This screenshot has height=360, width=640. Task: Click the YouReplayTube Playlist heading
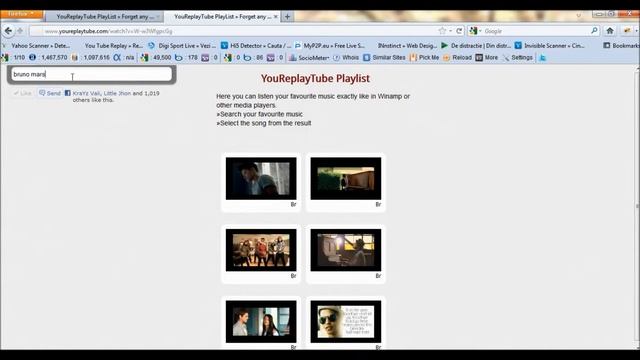315,78
